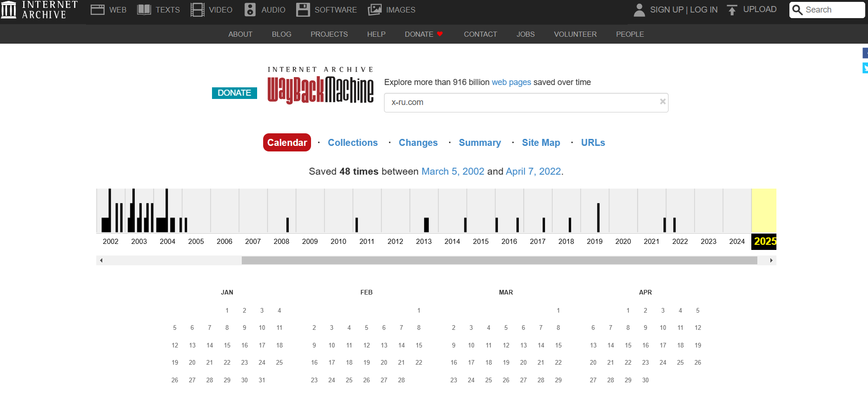Click the Wayback Machine logo

point(320,85)
